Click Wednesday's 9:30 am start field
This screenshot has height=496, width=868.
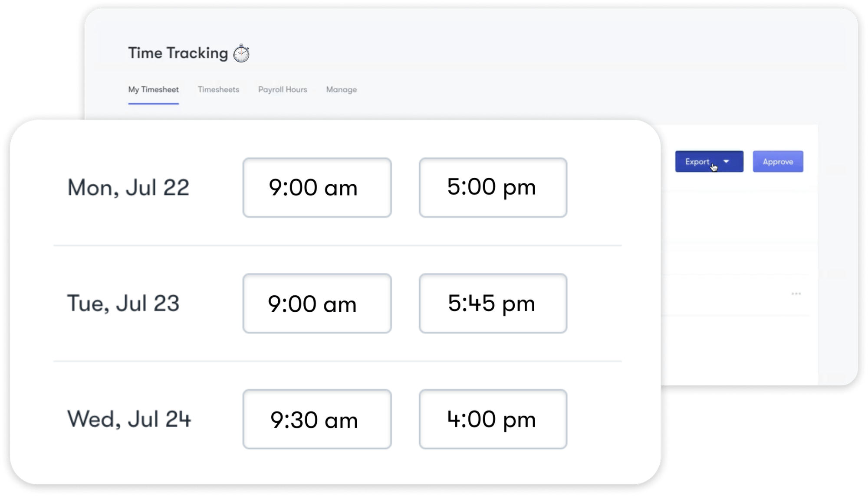(317, 419)
